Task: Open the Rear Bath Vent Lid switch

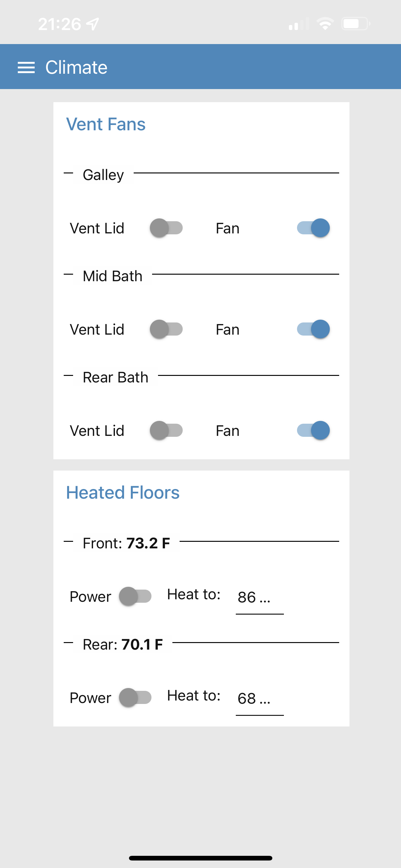Action: 166,430
